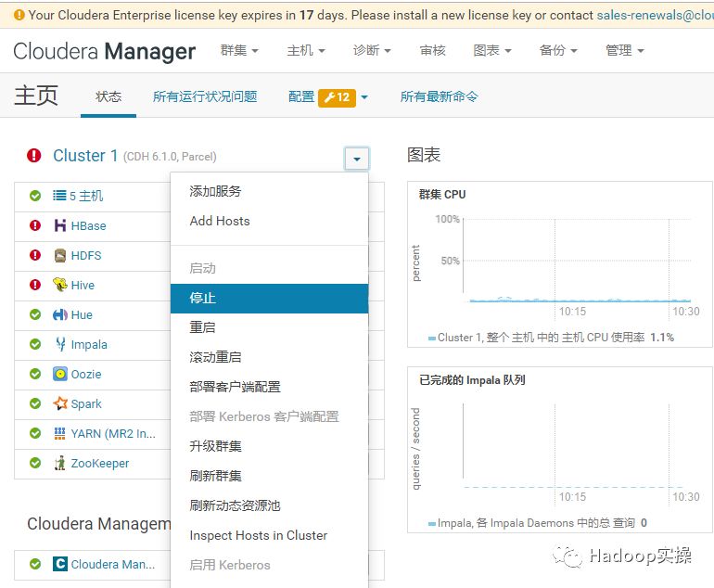The image size is (714, 588).
Task: Open the 主机 dropdown menu
Action: (306, 50)
